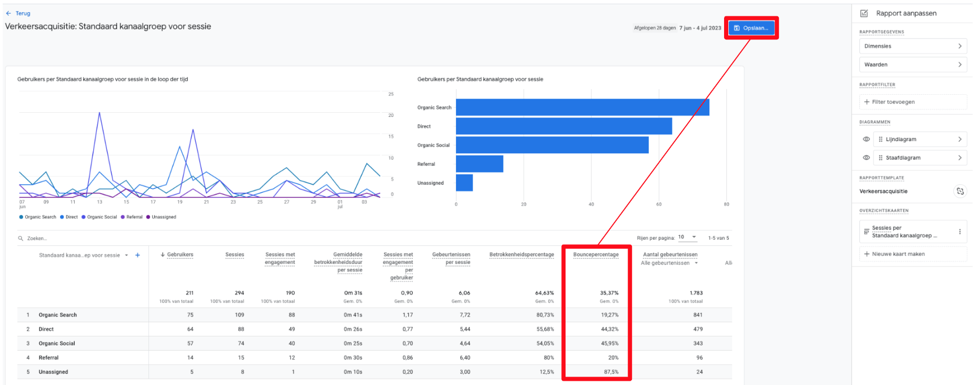The width and height of the screenshot is (980, 385).
Task: Click the Rapport aanpassen edit icon
Action: pyautogui.click(x=864, y=14)
